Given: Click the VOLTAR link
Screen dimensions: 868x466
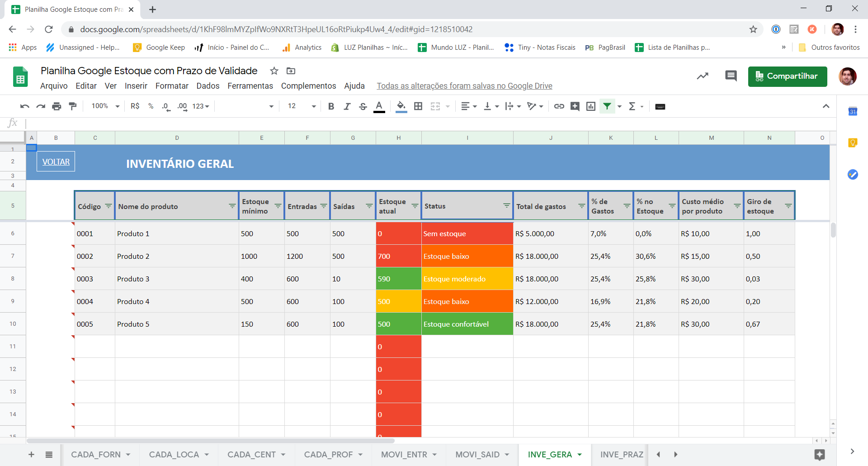Looking at the screenshot, I should (x=56, y=162).
